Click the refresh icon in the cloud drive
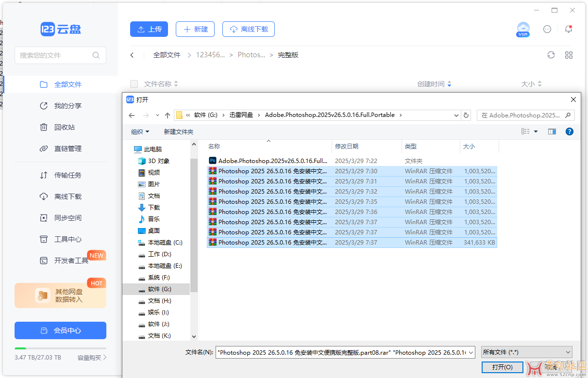Image resolution: width=588 pixels, height=378 pixels. coord(551,55)
